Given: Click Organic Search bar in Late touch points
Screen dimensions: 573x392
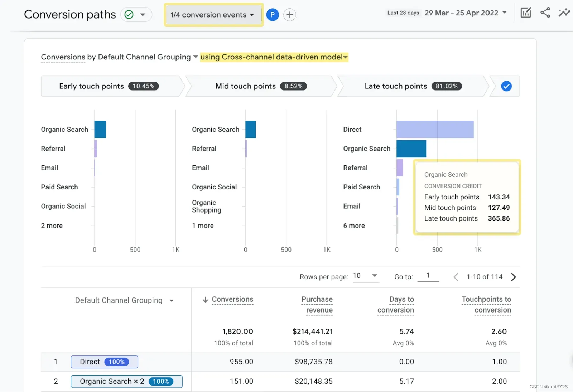Looking at the screenshot, I should point(411,149).
